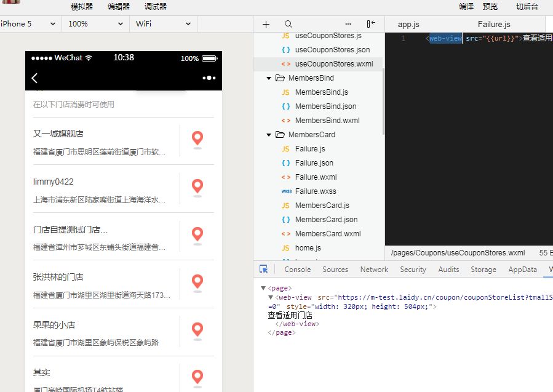The image size is (553, 392).
Task: Collapse the file tree panel icon
Action: coord(370,24)
